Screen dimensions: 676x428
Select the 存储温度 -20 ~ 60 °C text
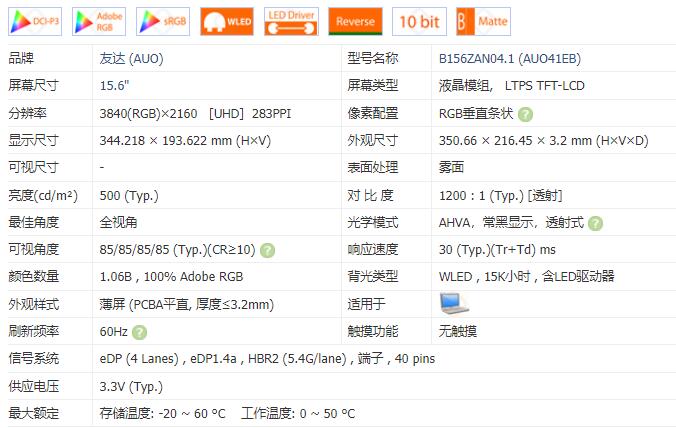(x=163, y=413)
